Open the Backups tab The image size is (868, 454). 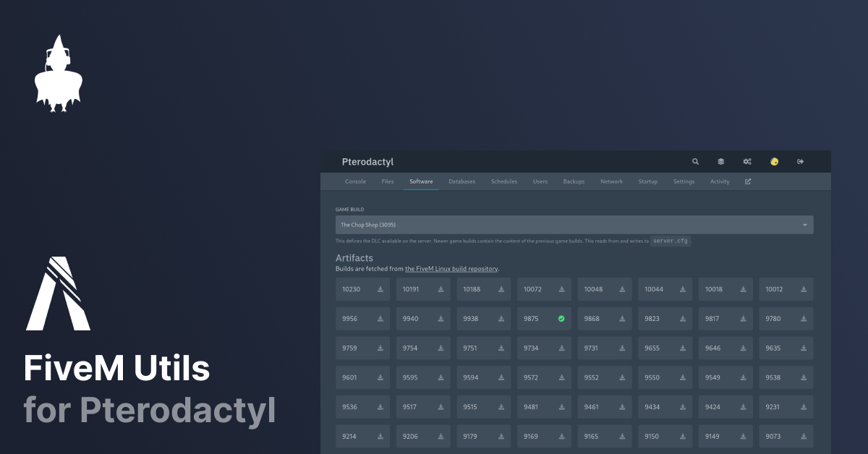click(574, 181)
